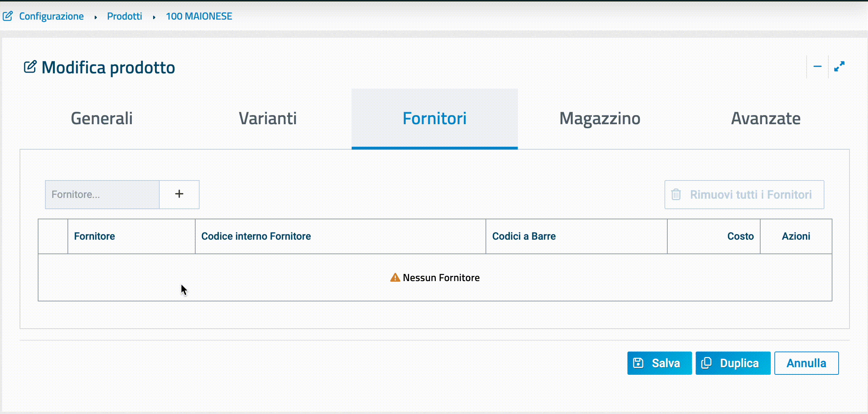The image size is (868, 414).
Task: Click the Azioni column header
Action: tap(796, 236)
